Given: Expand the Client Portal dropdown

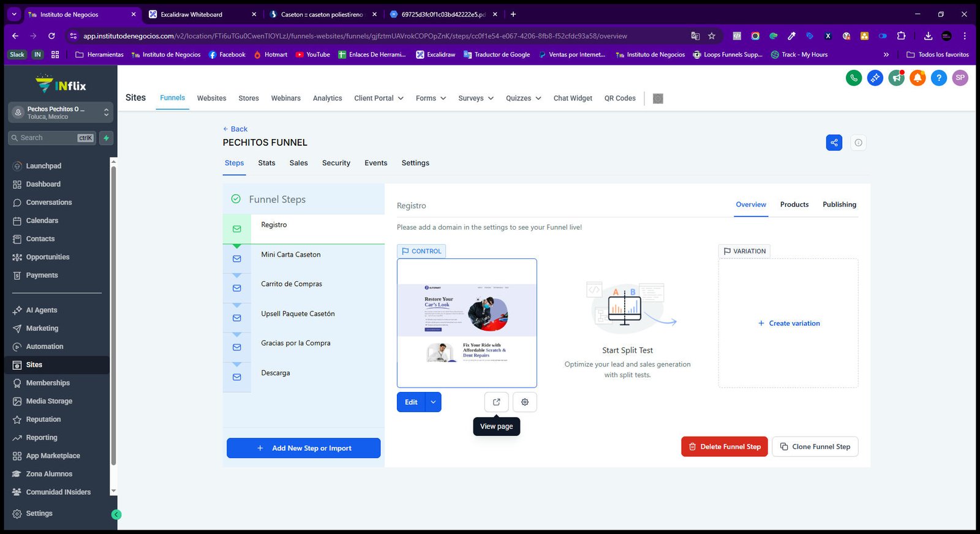Looking at the screenshot, I should click(379, 98).
